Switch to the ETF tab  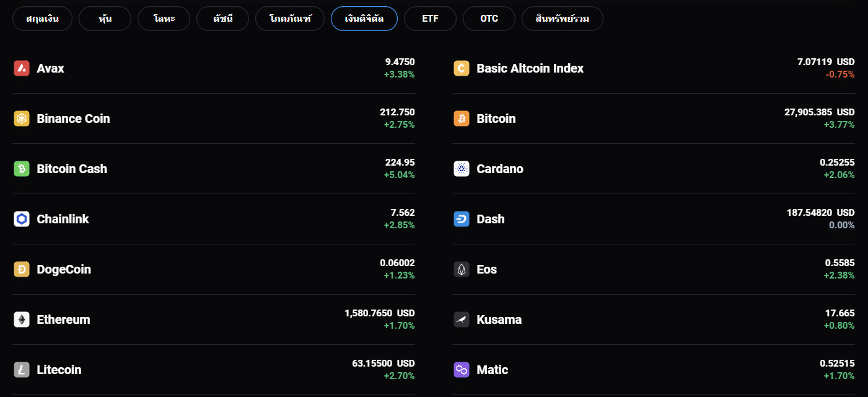[430, 19]
